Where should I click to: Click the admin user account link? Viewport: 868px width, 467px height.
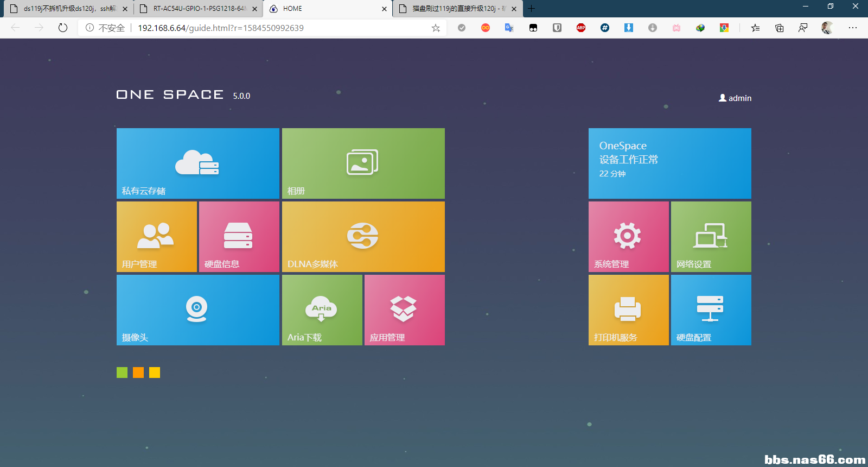tap(735, 98)
